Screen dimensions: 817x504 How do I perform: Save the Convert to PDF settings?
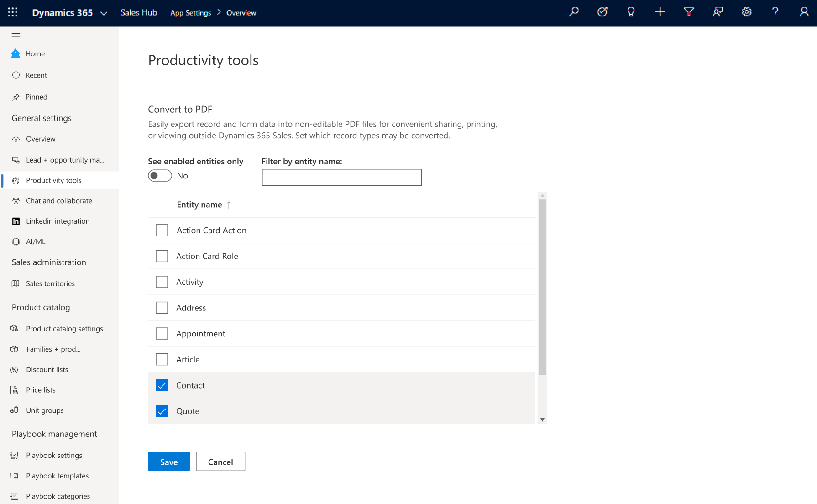pos(169,462)
